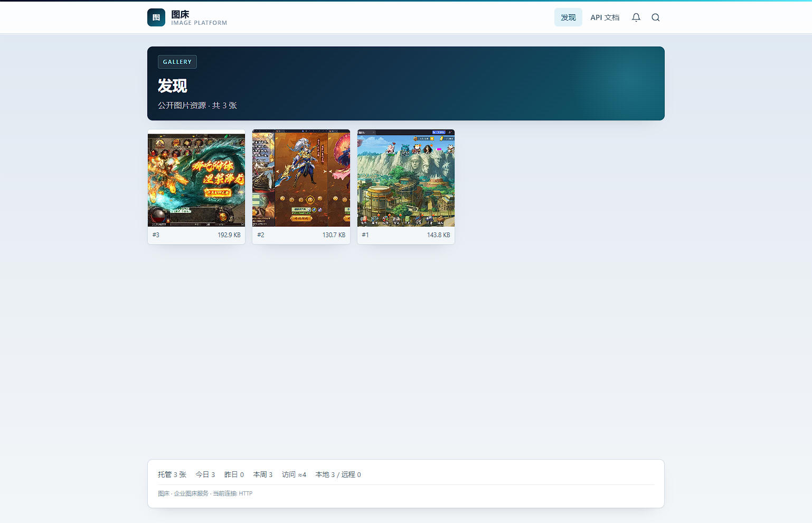Image resolution: width=812 pixels, height=523 pixels.
Task: Go to API 文档 page
Action: click(x=605, y=17)
